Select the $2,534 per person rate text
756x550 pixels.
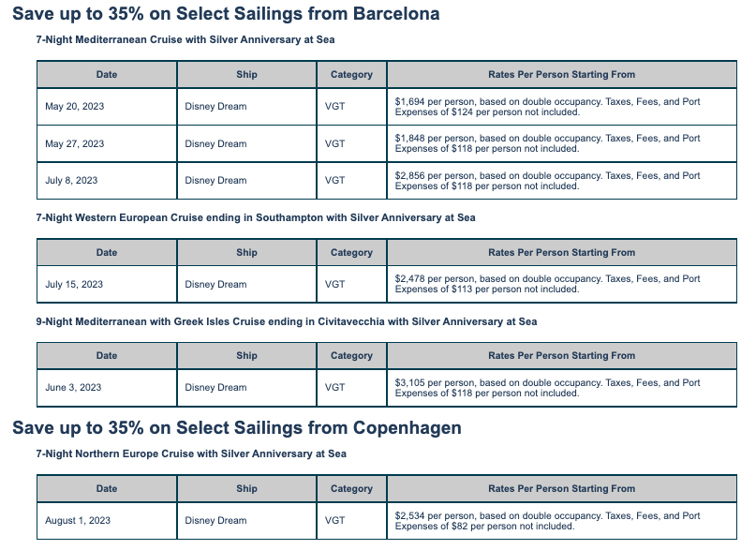547,521
